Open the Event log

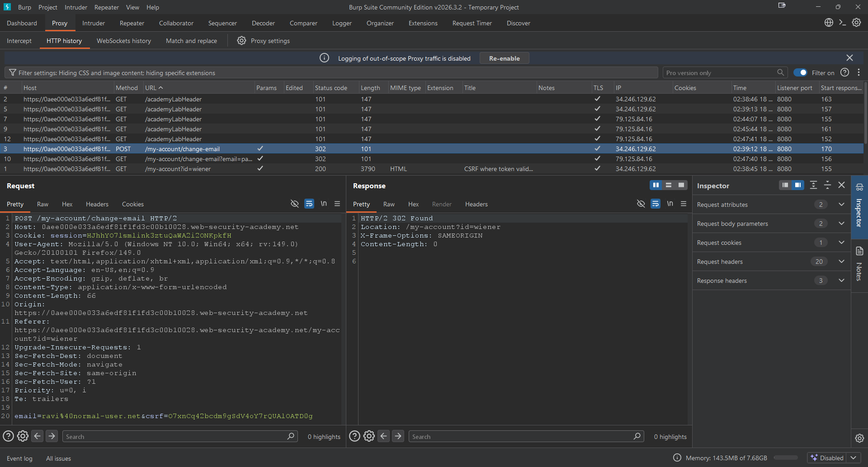[x=19, y=458]
